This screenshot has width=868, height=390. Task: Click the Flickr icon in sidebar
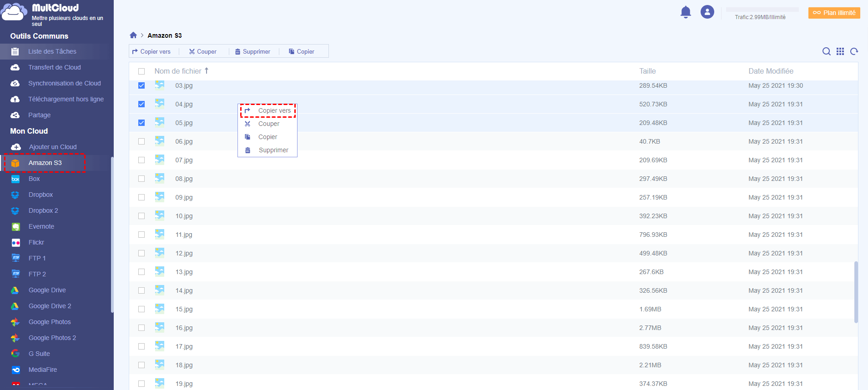15,242
